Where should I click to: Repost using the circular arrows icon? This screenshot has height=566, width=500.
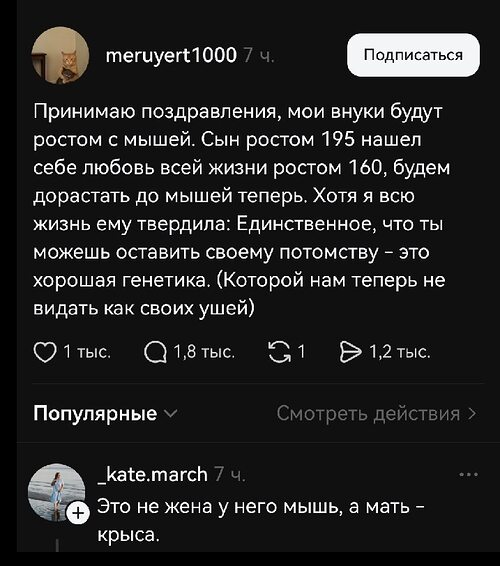pos(280,352)
